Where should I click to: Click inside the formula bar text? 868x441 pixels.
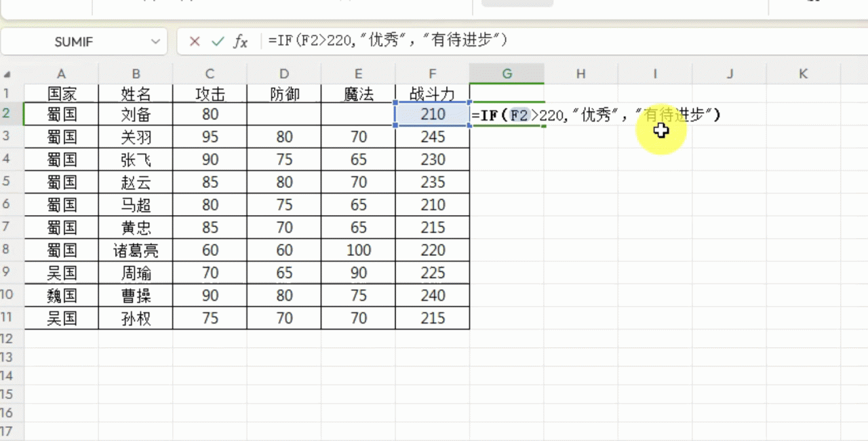tap(387, 41)
